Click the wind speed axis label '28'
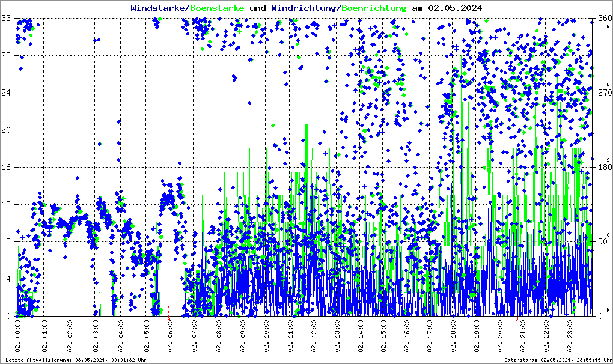This screenshot has width=613, height=364. coord(6,55)
